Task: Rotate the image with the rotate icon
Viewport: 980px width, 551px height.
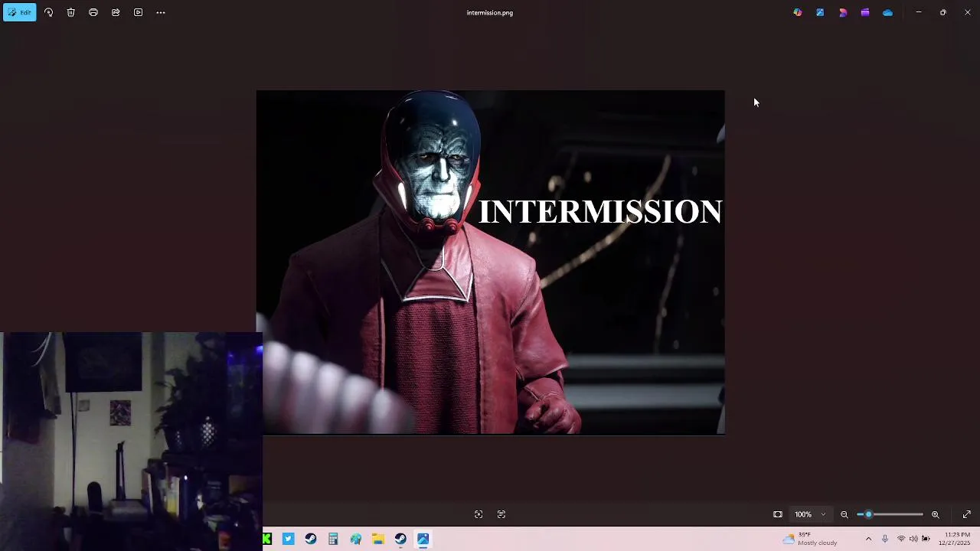Action: [48, 12]
